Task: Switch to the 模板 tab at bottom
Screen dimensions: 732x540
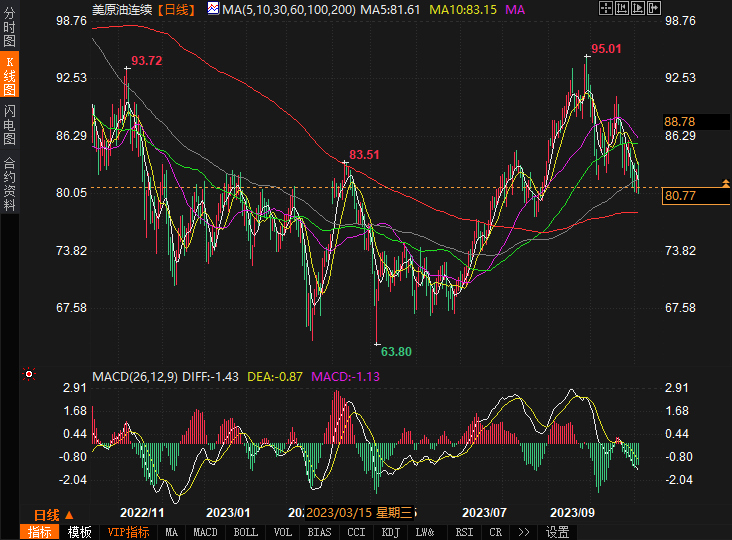Action: pos(79,532)
